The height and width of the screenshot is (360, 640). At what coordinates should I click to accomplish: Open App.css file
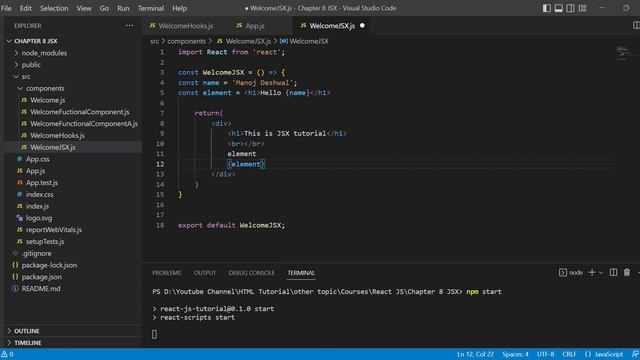[38, 159]
